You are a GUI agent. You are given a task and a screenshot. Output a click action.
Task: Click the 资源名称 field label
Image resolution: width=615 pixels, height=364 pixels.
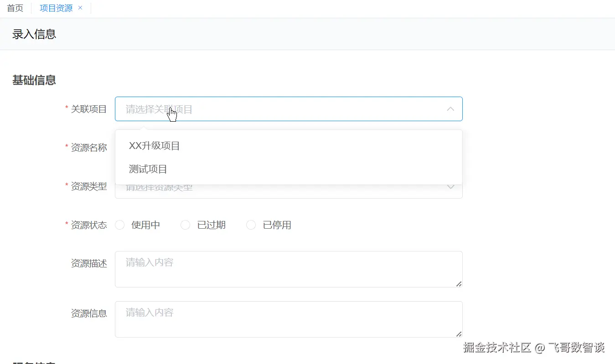tap(89, 148)
